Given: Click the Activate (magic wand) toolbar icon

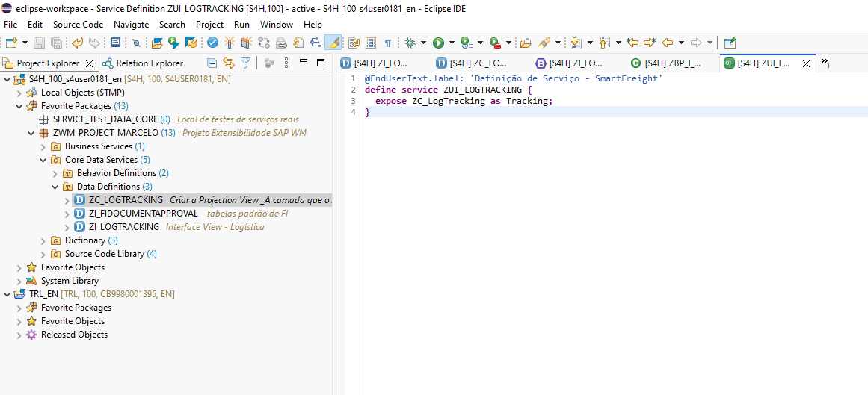Looking at the screenshot, I should pyautogui.click(x=230, y=43).
